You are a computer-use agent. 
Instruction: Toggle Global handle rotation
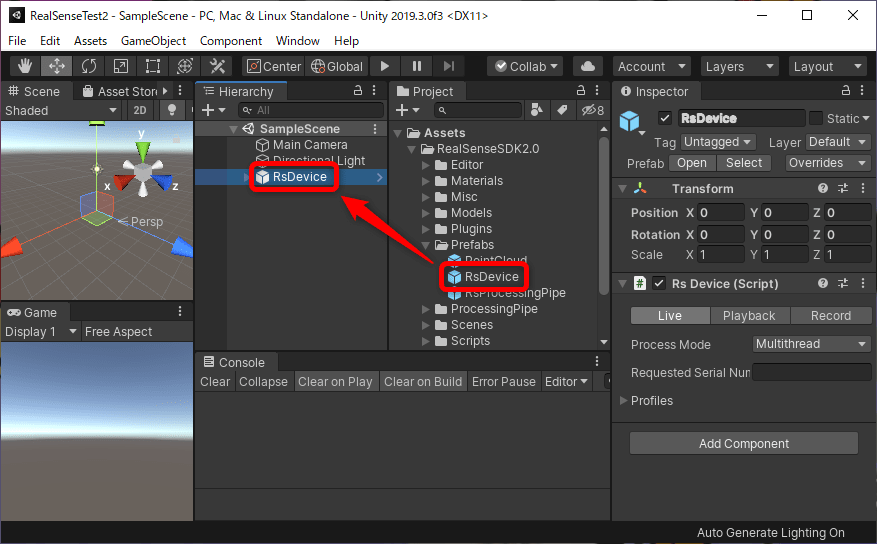[337, 67]
